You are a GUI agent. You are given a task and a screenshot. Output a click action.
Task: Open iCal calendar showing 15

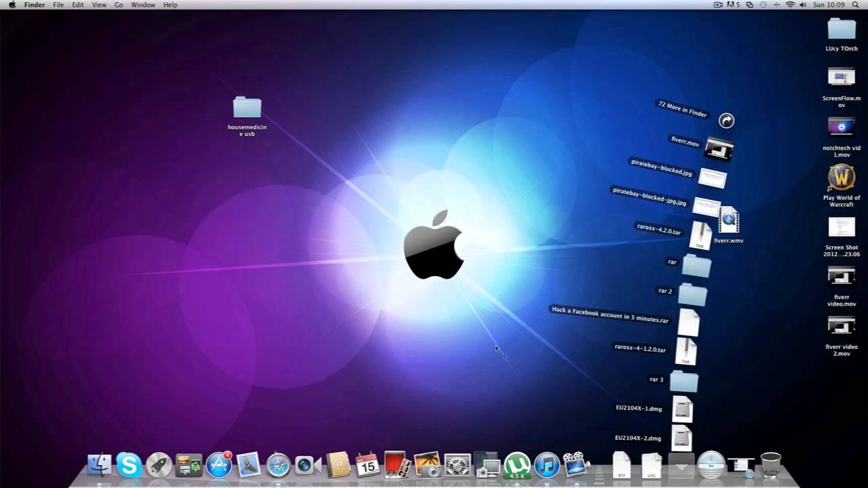(368, 465)
